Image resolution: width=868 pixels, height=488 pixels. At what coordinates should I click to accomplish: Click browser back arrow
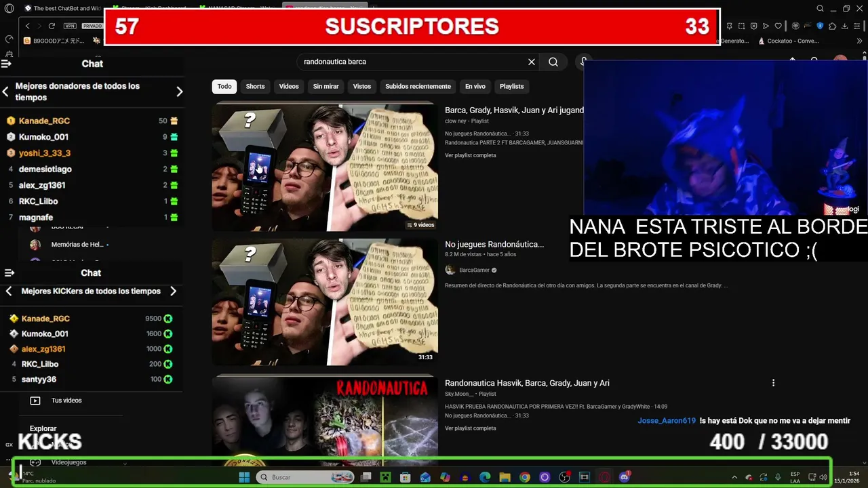pos(27,26)
